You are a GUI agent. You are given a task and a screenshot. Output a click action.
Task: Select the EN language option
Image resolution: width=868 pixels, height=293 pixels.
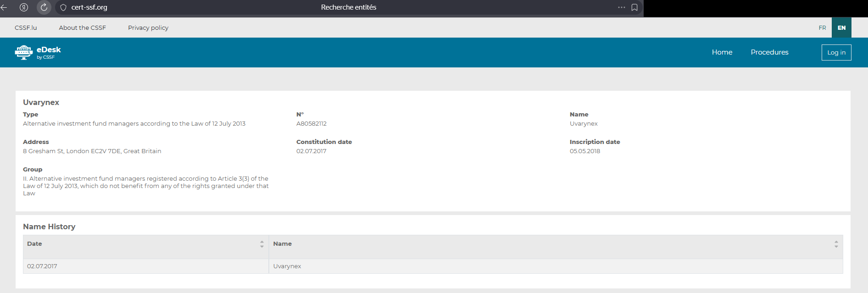coord(841,28)
